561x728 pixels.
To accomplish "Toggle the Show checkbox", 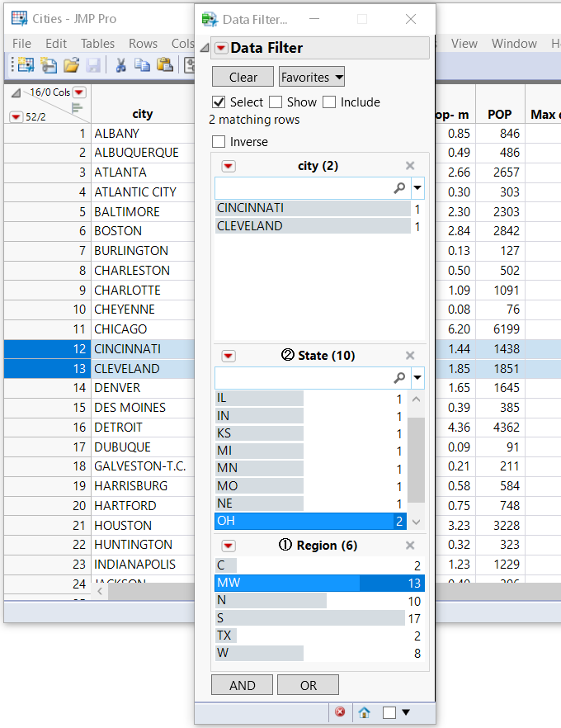I will 276,102.
